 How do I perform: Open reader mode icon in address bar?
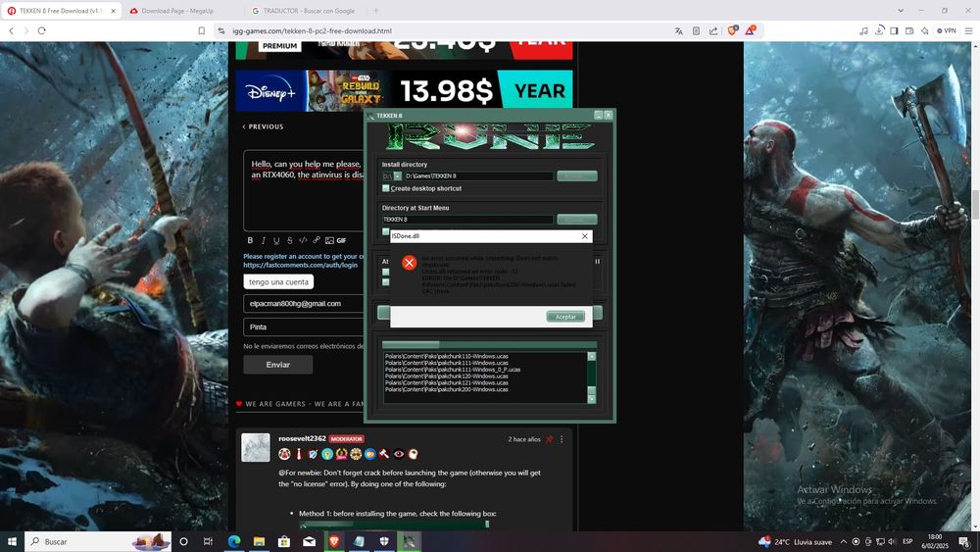pos(696,30)
